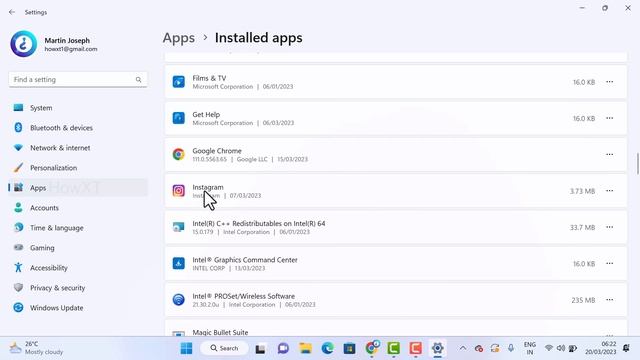Image resolution: width=640 pixels, height=360 pixels.
Task: Switch to Google Chrome on the taskbar
Action: click(x=372, y=348)
